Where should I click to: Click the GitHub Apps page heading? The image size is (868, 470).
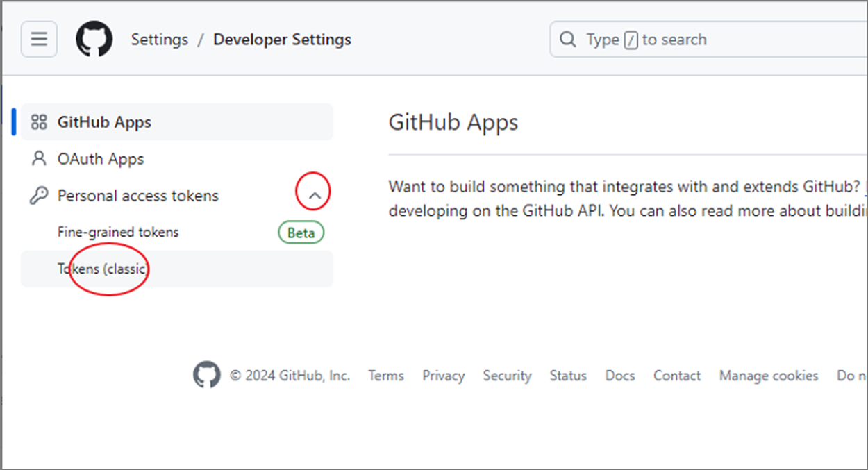tap(453, 123)
